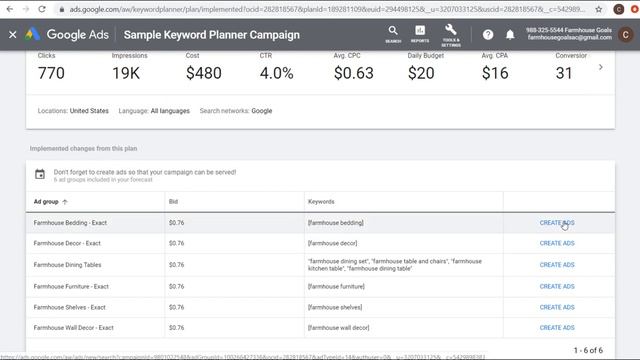This screenshot has height=360, width=640.
Task: Create ads for Farmhouse Bedding - Exact
Action: [557, 223]
